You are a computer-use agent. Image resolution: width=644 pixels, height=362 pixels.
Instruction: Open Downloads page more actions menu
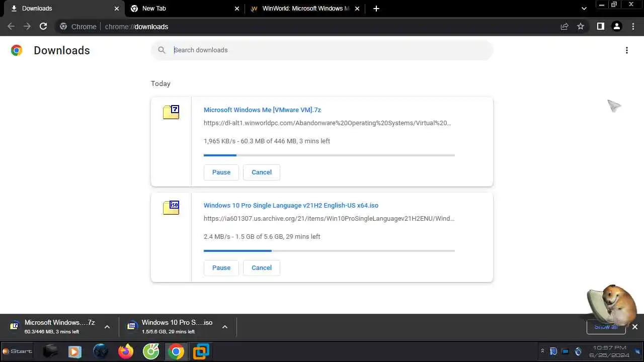[x=626, y=50]
